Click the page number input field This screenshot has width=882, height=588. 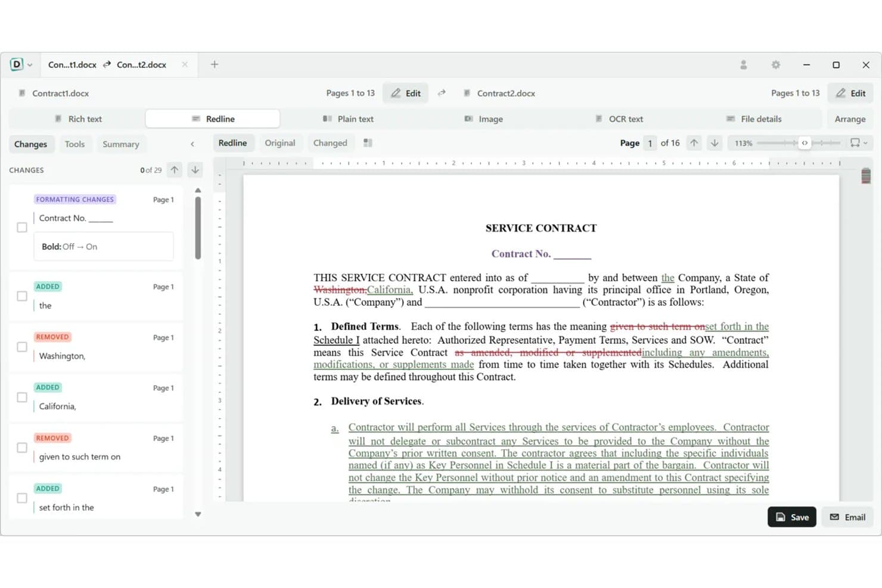pyautogui.click(x=650, y=143)
